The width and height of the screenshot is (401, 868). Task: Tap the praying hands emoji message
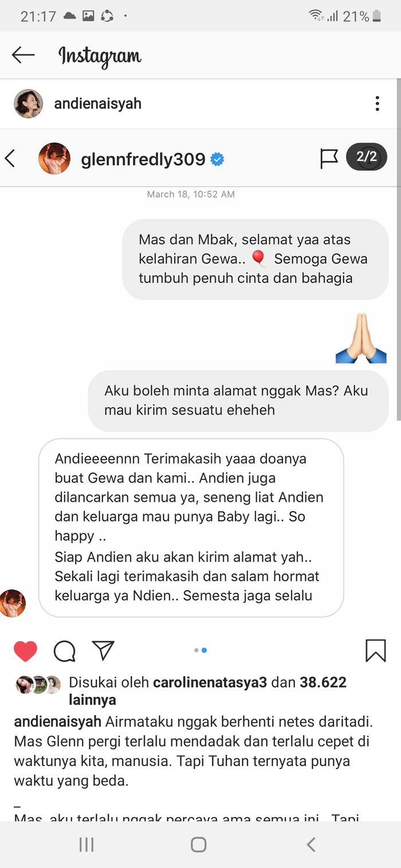361,338
